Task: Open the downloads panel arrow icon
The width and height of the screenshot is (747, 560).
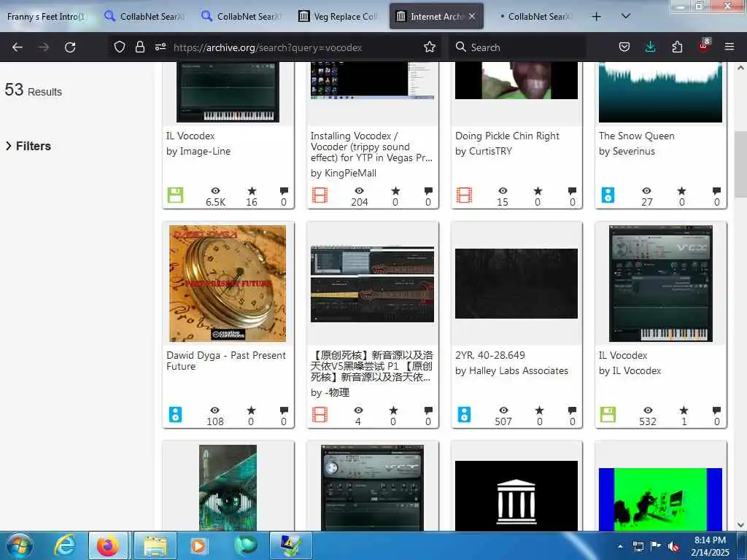Action: pyautogui.click(x=650, y=47)
